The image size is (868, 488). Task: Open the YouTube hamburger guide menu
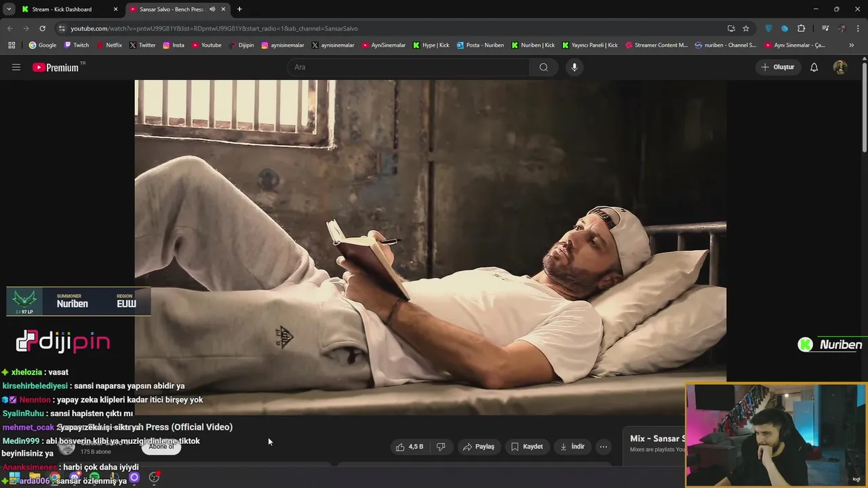click(16, 67)
